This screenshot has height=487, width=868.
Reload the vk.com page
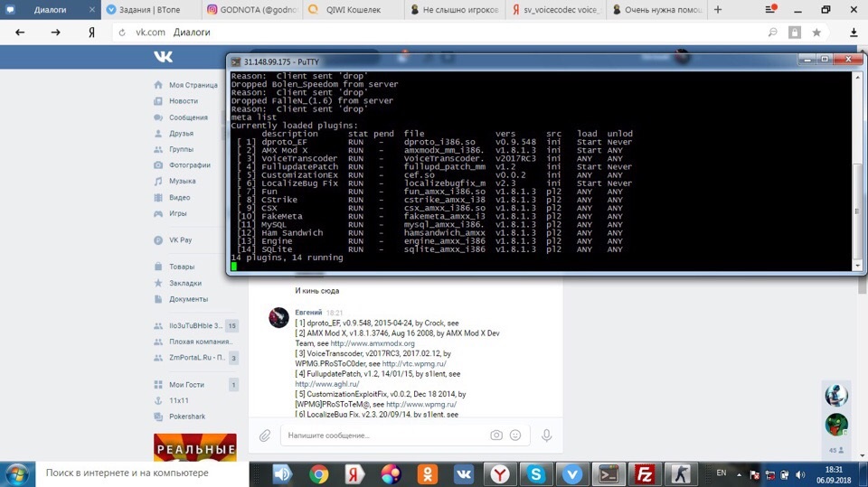tap(122, 33)
